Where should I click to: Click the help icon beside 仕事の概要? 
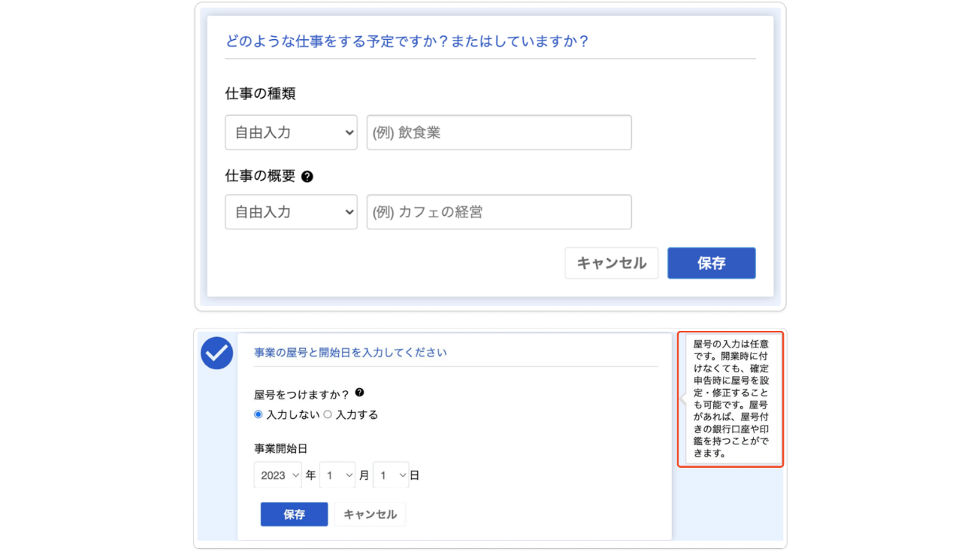(x=307, y=177)
